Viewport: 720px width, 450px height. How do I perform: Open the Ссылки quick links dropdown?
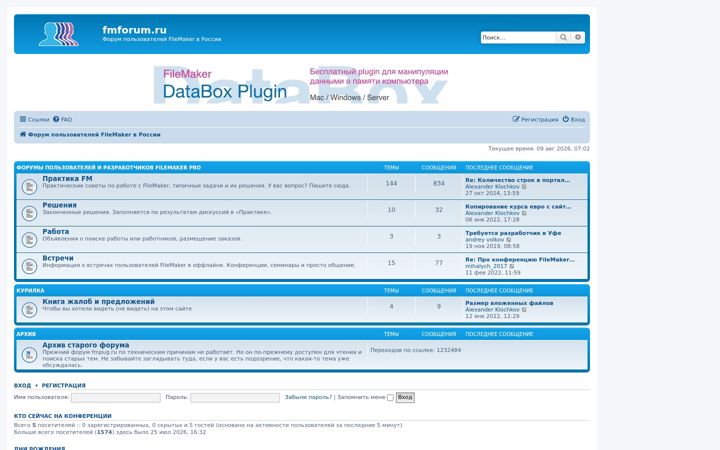click(34, 119)
